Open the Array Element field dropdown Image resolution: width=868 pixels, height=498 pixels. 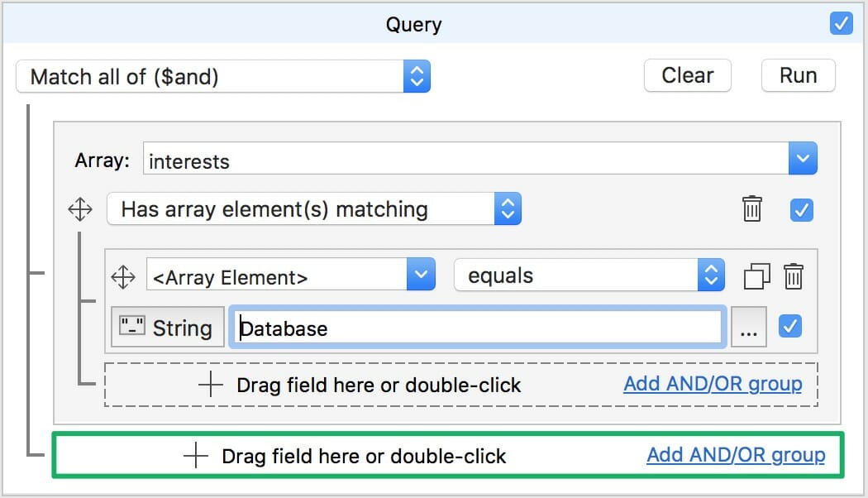pos(290,275)
